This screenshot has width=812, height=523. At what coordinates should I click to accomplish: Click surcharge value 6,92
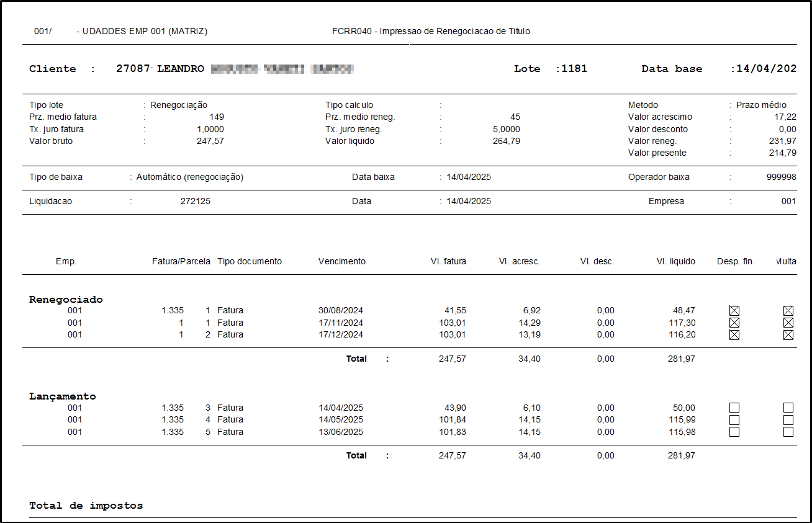tap(532, 310)
